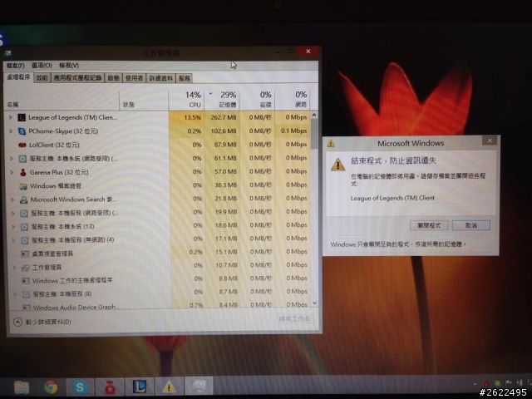Screen dimensions: 532x399
Task: Click the warning dialog taskbar icon
Action: (169, 387)
